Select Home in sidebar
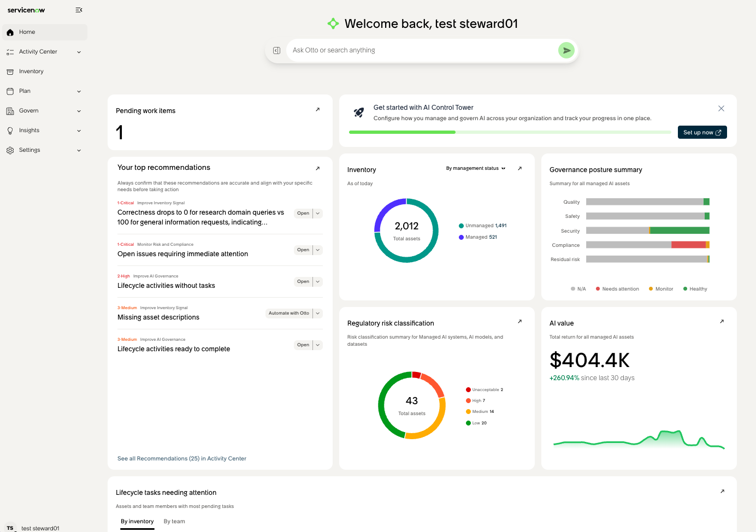756x532 pixels. (x=45, y=32)
